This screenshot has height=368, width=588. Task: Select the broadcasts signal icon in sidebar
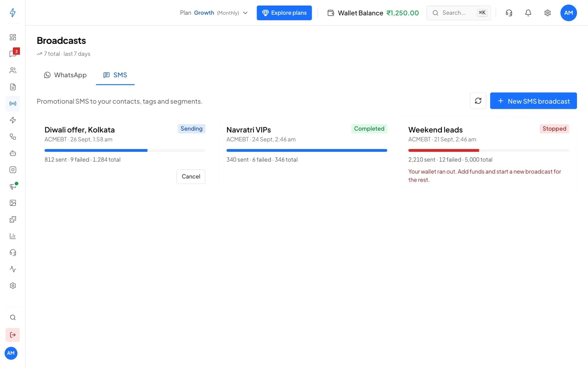pyautogui.click(x=13, y=104)
